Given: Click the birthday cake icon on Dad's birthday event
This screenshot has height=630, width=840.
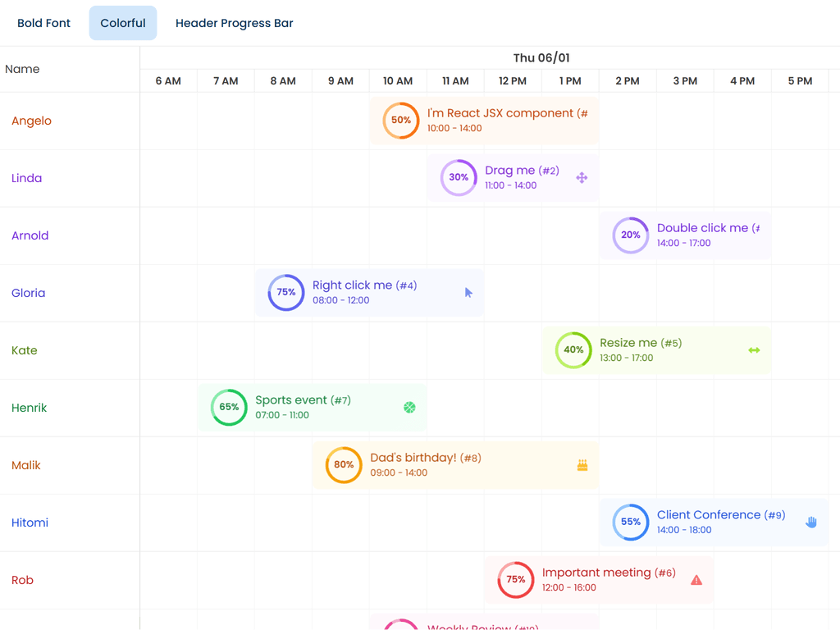Looking at the screenshot, I should 582,465.
